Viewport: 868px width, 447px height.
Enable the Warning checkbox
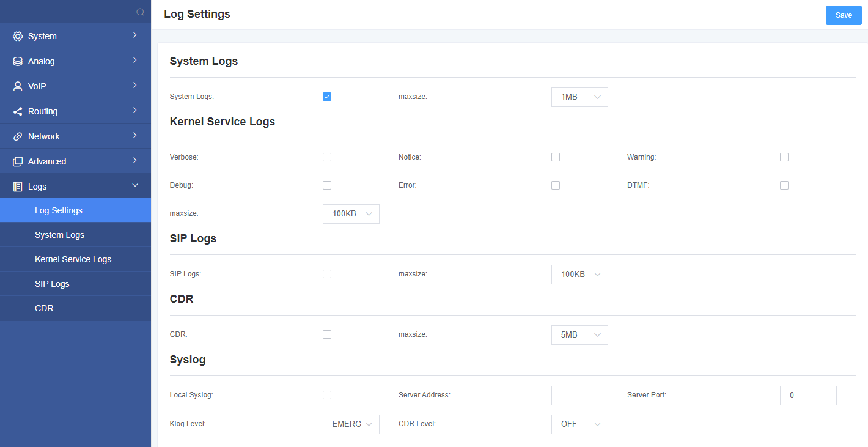click(x=784, y=157)
